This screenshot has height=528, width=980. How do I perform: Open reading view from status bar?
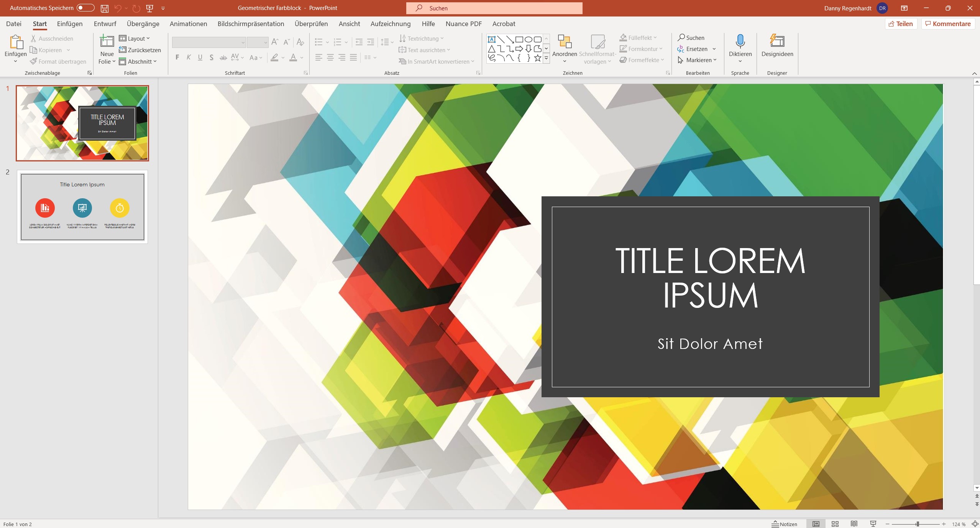(x=854, y=524)
